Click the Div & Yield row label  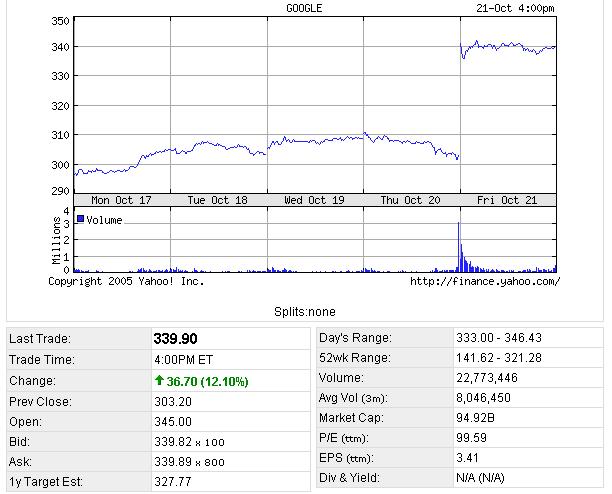coord(349,478)
